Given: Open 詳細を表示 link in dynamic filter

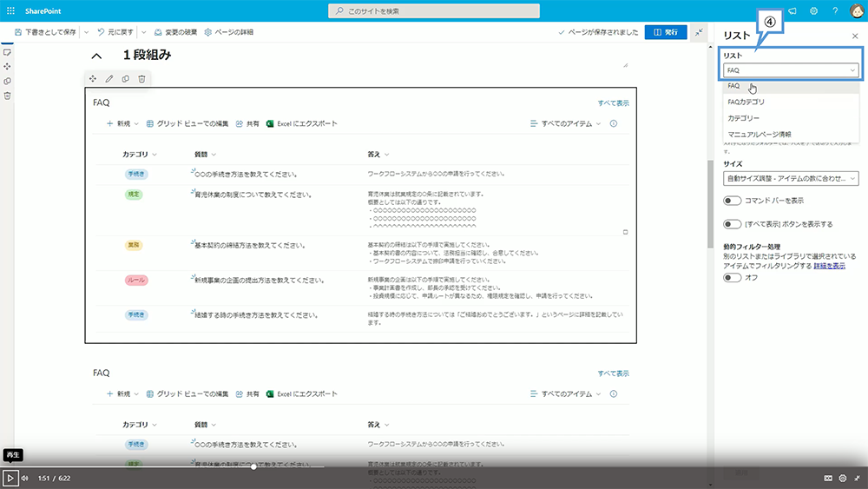Looking at the screenshot, I should 829,266.
